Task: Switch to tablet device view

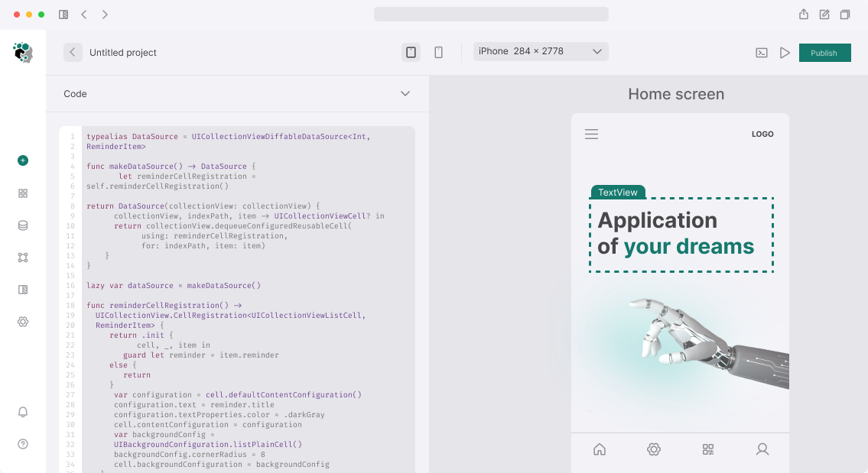Action: pos(411,52)
